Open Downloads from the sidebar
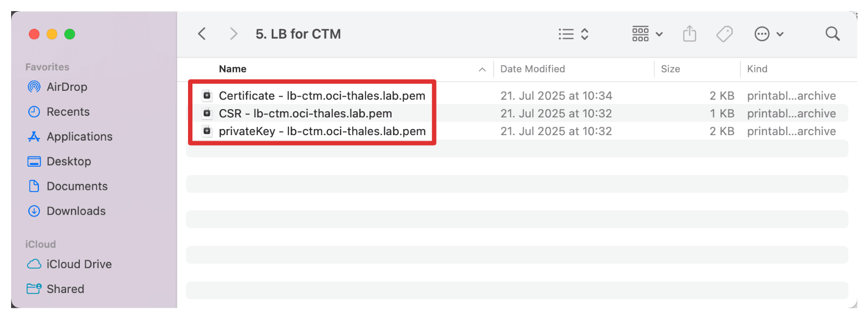This screenshot has height=319, width=868. tap(67, 211)
